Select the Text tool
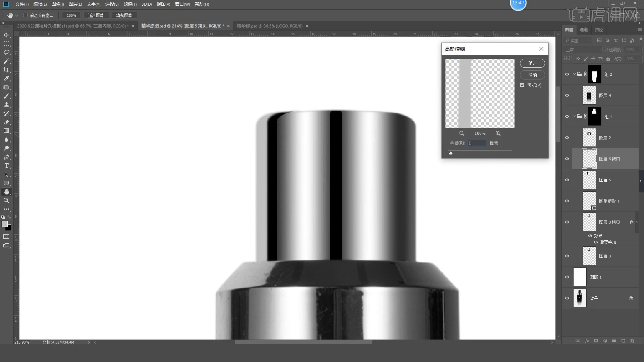 (x=6, y=166)
